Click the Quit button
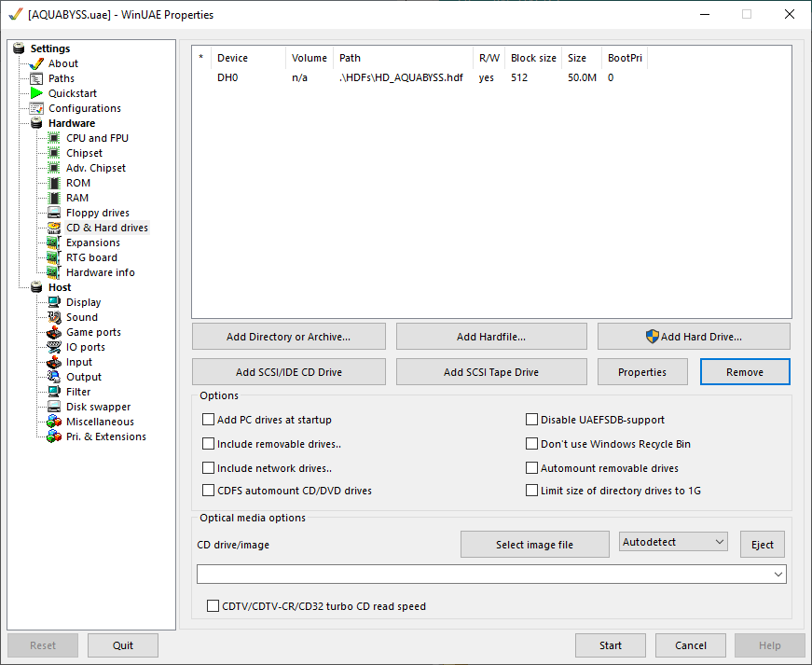Viewport: 812px width, 665px height. pyautogui.click(x=123, y=645)
